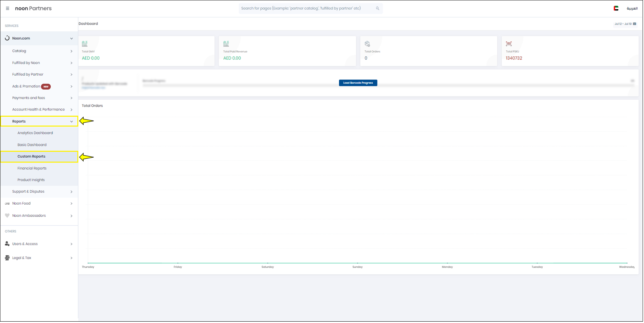Open Custom Reports page
The image size is (644, 323).
click(32, 157)
